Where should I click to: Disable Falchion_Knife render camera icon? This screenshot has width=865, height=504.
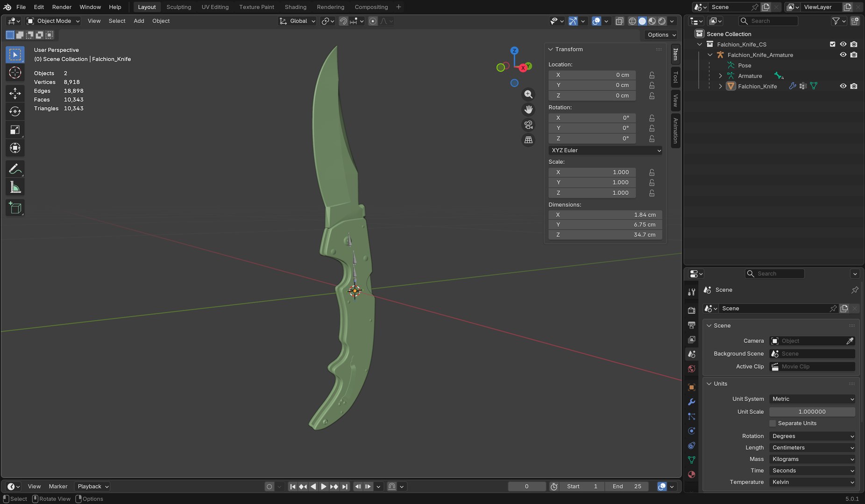[x=854, y=86]
